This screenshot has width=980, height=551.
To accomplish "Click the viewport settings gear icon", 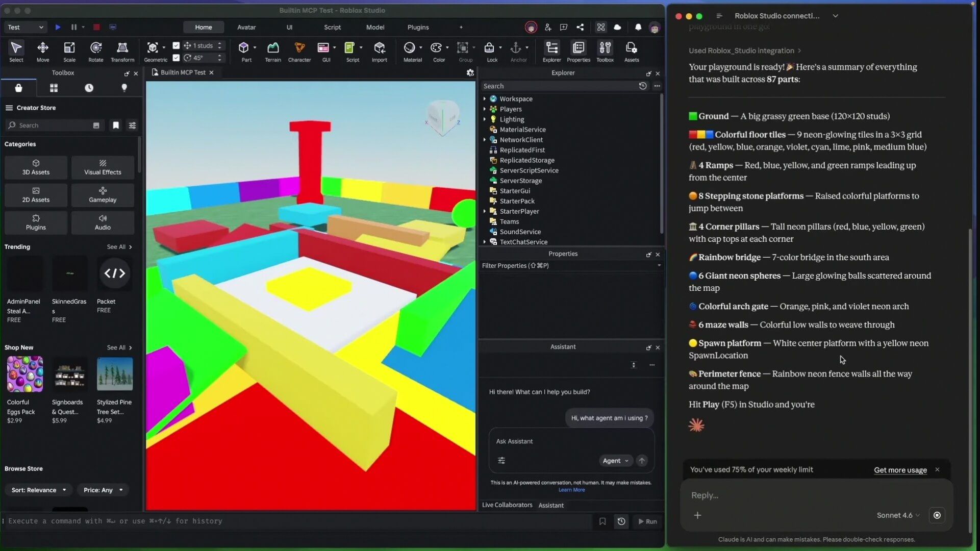I will [470, 73].
